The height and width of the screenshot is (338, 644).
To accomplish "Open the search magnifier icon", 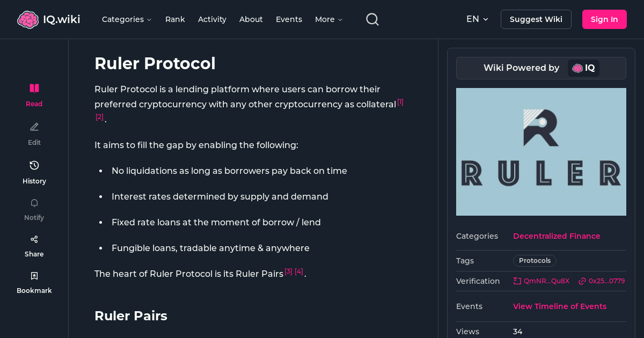I will (x=372, y=19).
